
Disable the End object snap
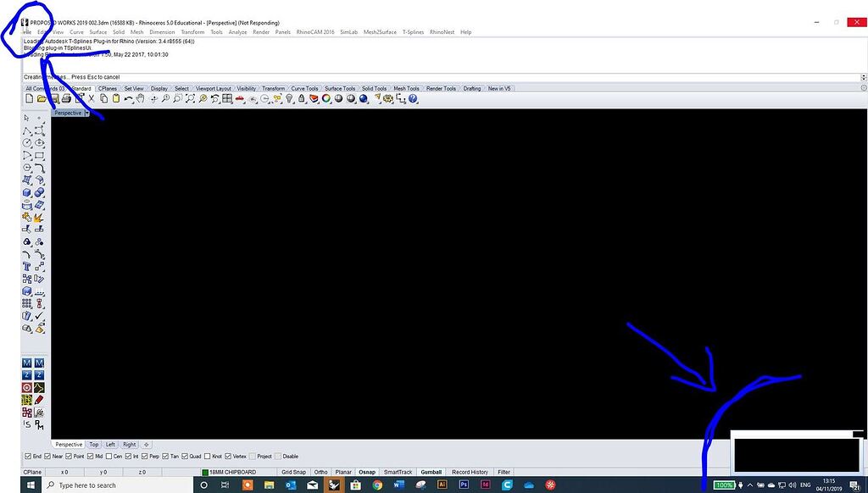click(x=26, y=456)
